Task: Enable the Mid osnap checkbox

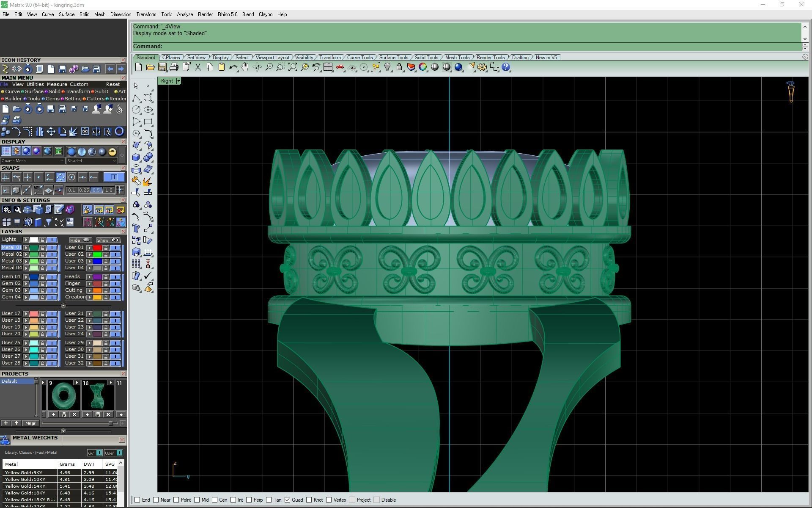Action: point(197,500)
